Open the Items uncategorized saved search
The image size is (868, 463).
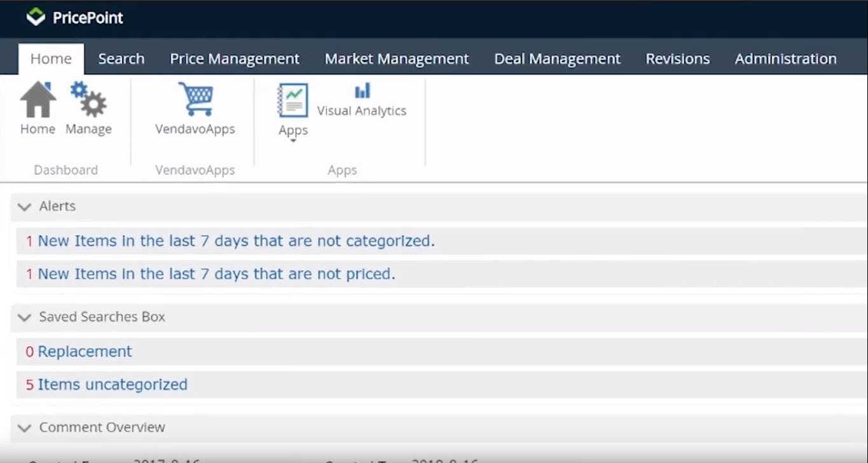(x=113, y=384)
